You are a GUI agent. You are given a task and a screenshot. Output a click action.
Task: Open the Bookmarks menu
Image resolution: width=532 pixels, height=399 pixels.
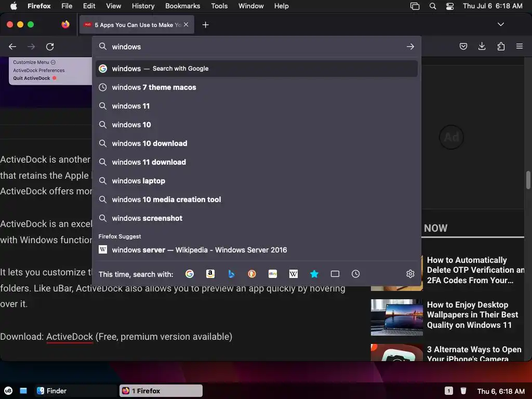click(182, 6)
